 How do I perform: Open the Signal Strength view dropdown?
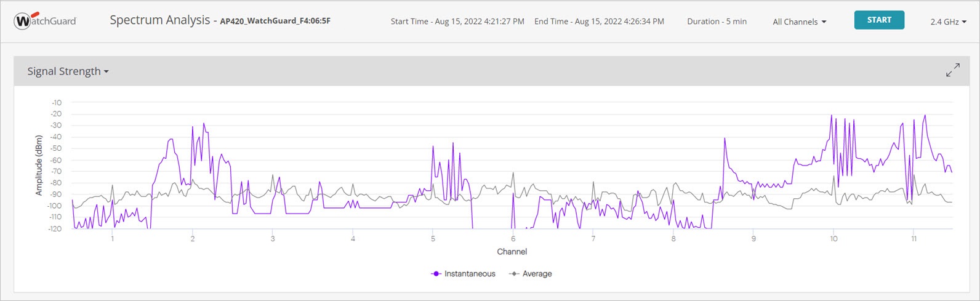coord(68,71)
